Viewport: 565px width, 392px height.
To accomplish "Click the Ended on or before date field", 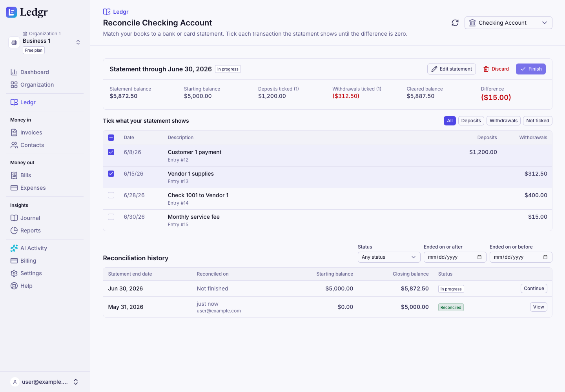I will [x=521, y=257].
